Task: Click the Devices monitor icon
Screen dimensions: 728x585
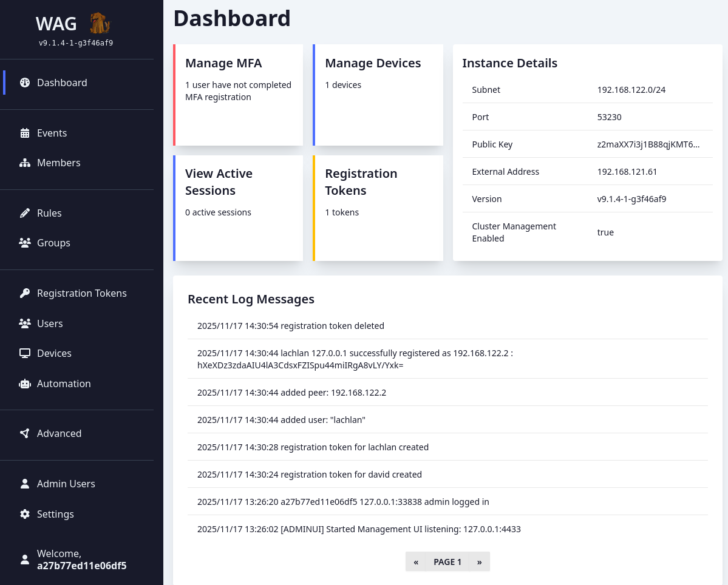Action: (x=25, y=353)
